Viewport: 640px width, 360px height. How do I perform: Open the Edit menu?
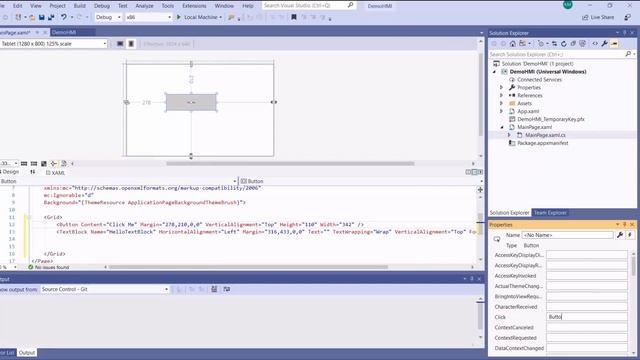click(x=18, y=6)
